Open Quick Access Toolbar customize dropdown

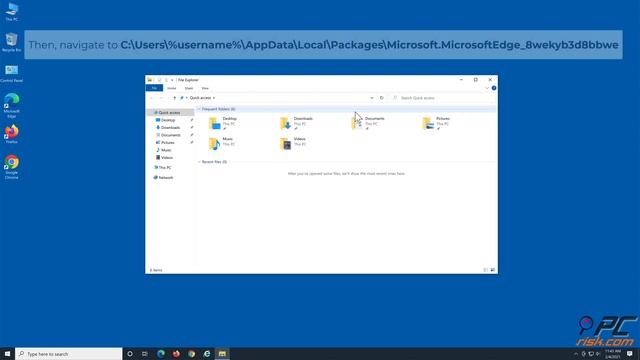point(172,80)
